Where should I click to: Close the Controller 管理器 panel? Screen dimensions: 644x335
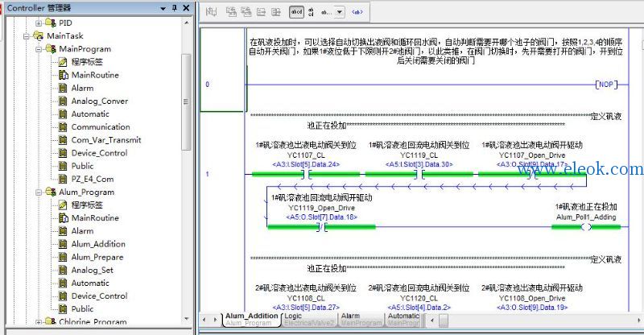point(186,8)
